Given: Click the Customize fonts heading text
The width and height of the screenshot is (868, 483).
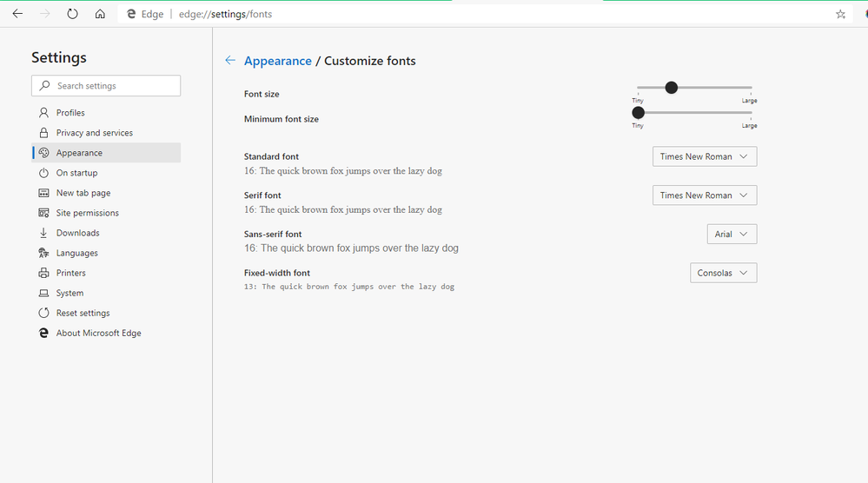Looking at the screenshot, I should [370, 61].
